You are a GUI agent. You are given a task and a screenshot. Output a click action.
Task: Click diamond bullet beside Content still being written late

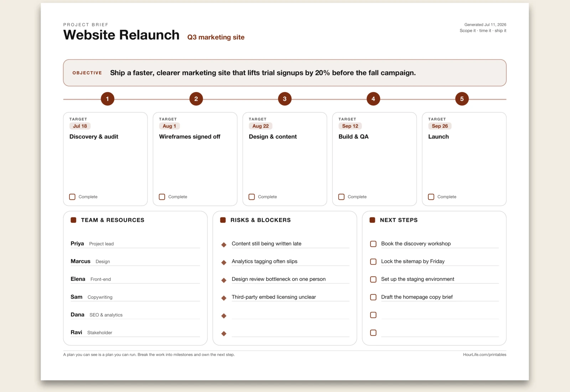point(224,245)
